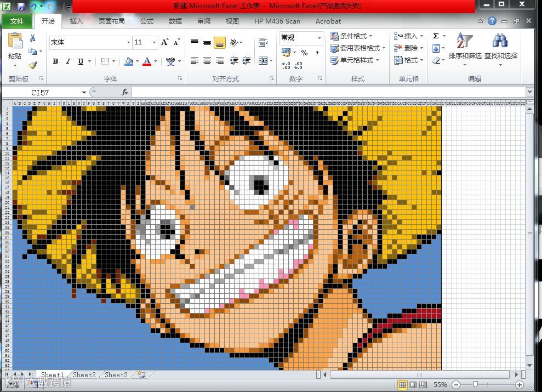Apply the fill color bucket
The image size is (542, 392).
129,61
